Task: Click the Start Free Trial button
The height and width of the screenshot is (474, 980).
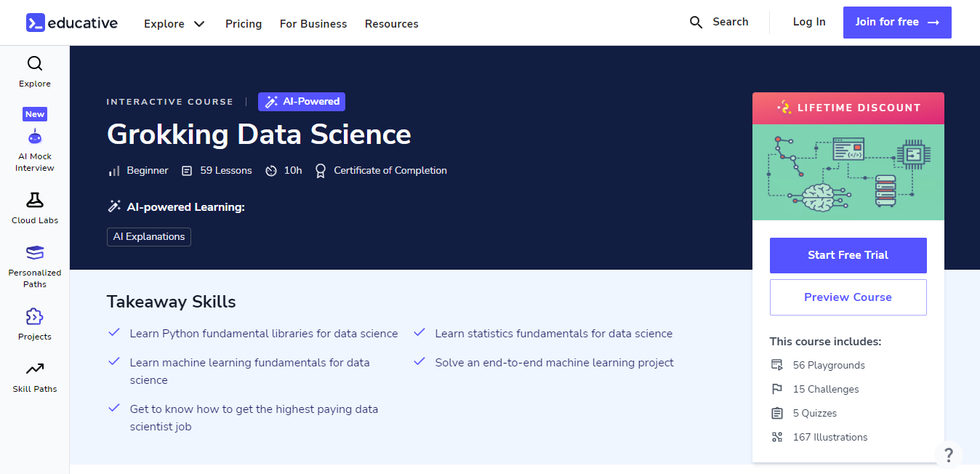Action: coord(848,255)
